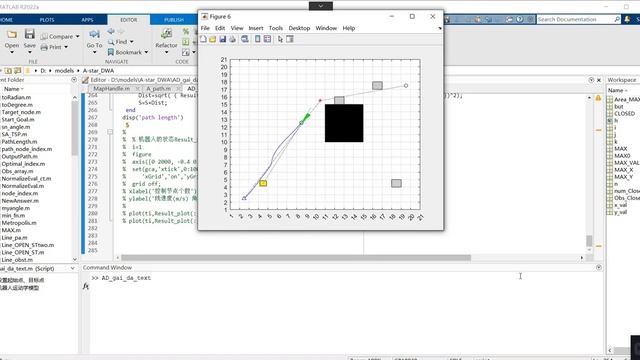Open the Bookmark dropdown arrow
The height and width of the screenshot is (360, 640).
pos(147,52)
